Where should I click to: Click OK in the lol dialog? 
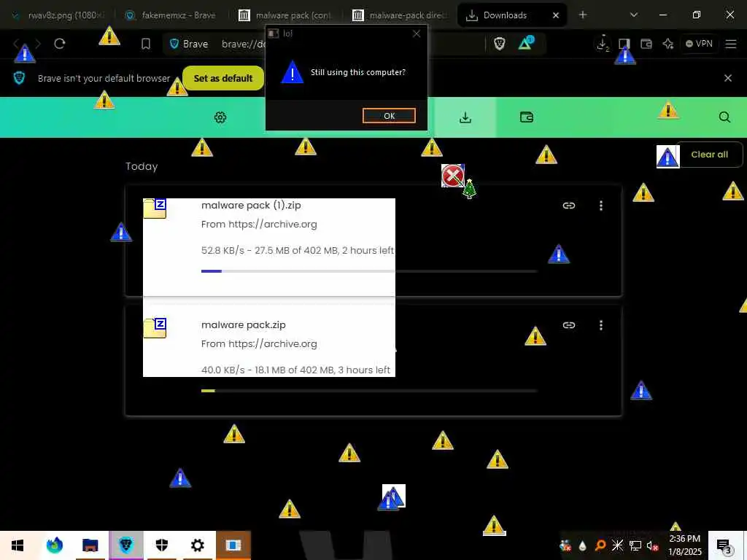pos(389,116)
